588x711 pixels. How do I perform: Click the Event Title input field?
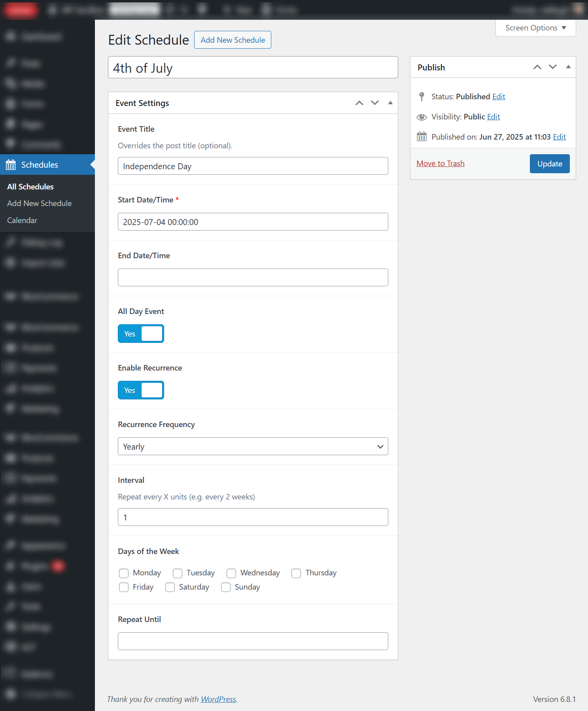click(253, 166)
